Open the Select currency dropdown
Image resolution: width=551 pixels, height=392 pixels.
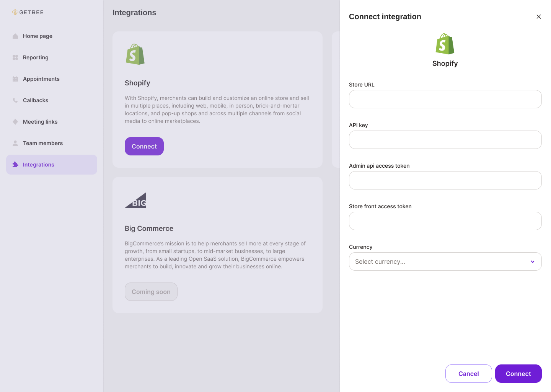pyautogui.click(x=445, y=261)
